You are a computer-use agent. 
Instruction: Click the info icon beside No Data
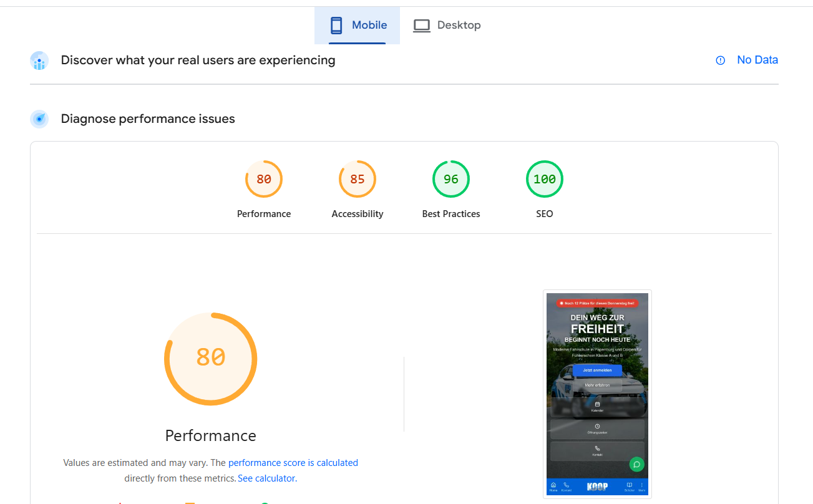click(720, 61)
